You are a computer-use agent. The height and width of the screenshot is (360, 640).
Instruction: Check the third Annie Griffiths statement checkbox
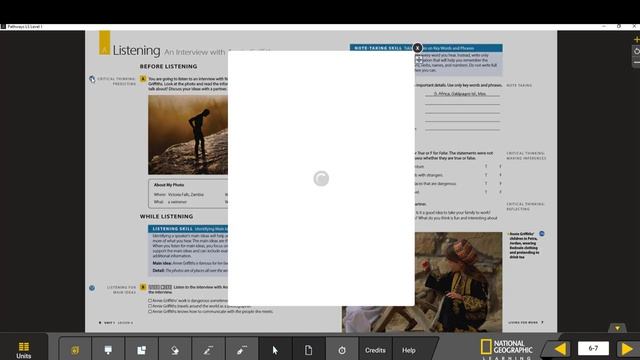pos(150,311)
